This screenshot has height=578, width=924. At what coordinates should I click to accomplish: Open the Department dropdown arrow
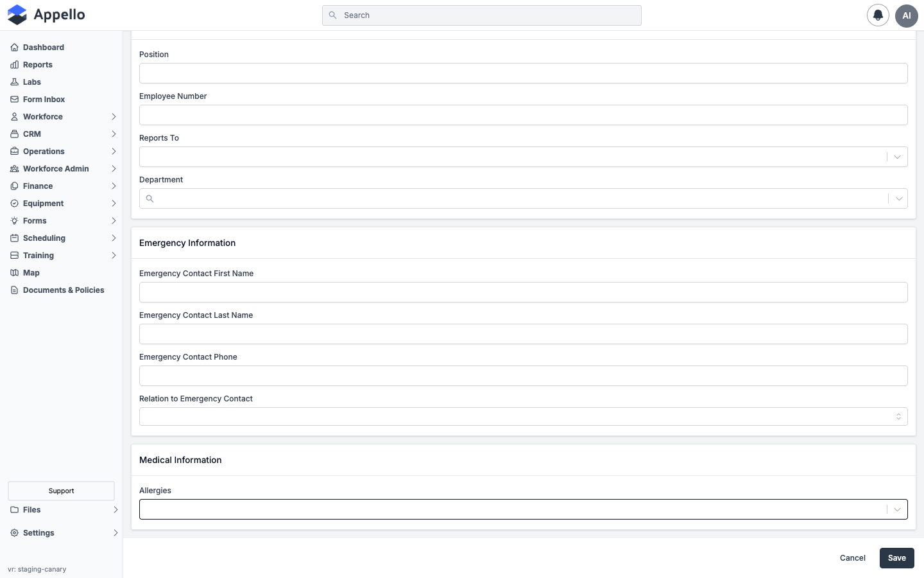click(899, 198)
